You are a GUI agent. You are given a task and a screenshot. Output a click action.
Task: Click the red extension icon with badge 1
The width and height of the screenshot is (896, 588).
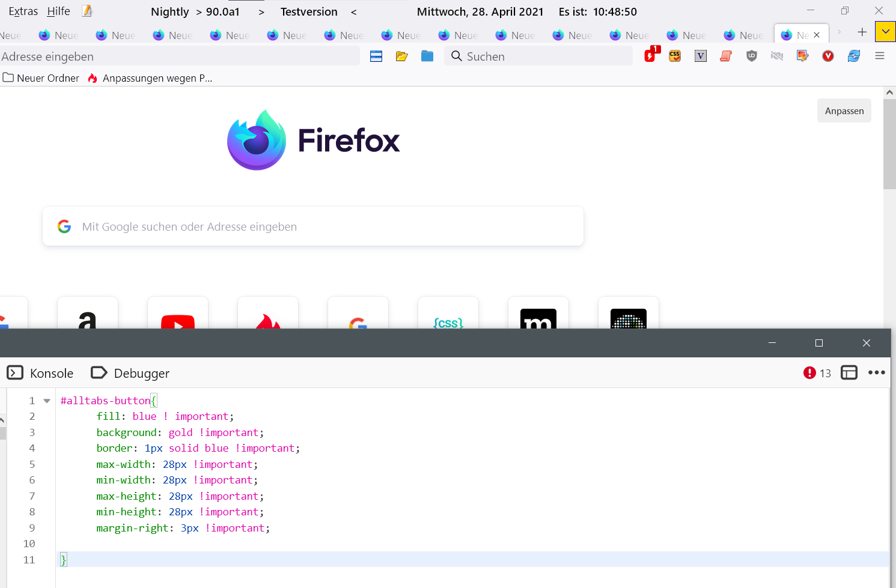[650, 56]
